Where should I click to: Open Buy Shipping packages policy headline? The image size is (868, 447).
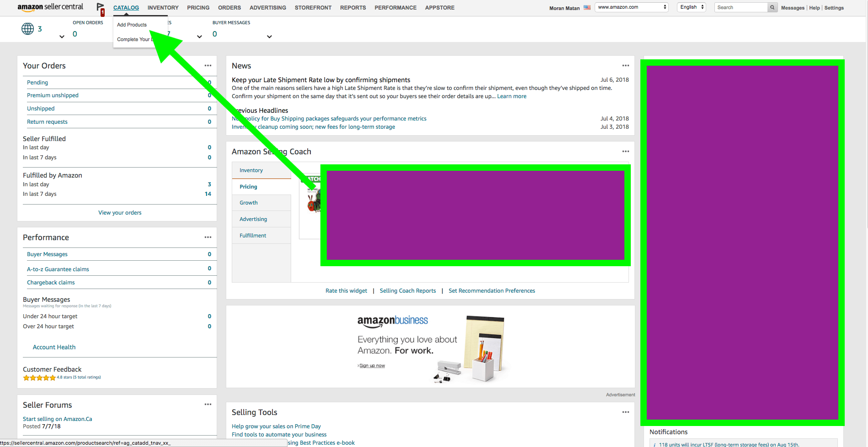329,119
